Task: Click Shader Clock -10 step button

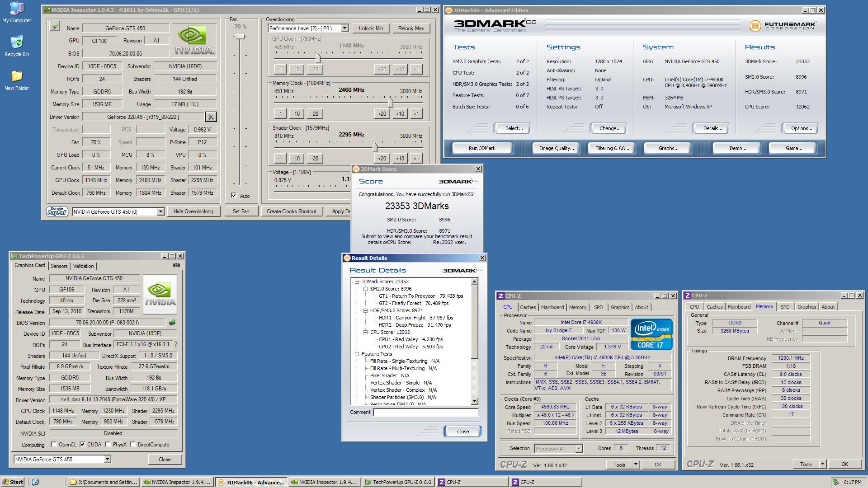Action: coord(296,159)
